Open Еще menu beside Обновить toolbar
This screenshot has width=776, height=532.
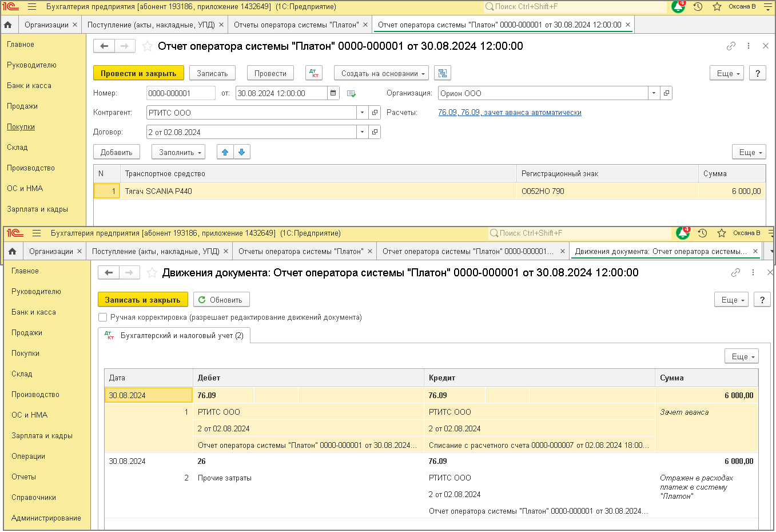pyautogui.click(x=731, y=300)
